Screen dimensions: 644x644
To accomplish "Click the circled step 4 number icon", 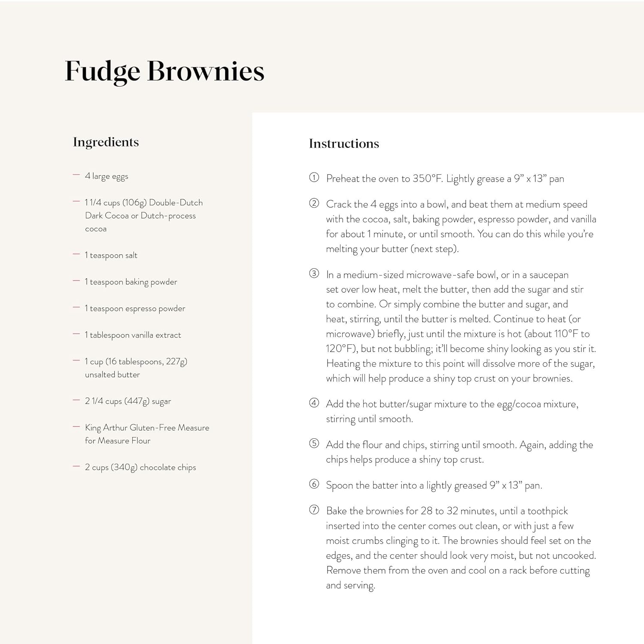I will click(314, 403).
